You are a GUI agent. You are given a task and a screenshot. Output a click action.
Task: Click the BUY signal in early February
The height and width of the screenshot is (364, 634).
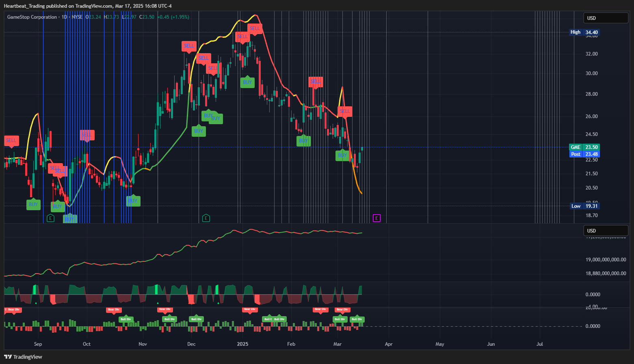pyautogui.click(x=303, y=140)
